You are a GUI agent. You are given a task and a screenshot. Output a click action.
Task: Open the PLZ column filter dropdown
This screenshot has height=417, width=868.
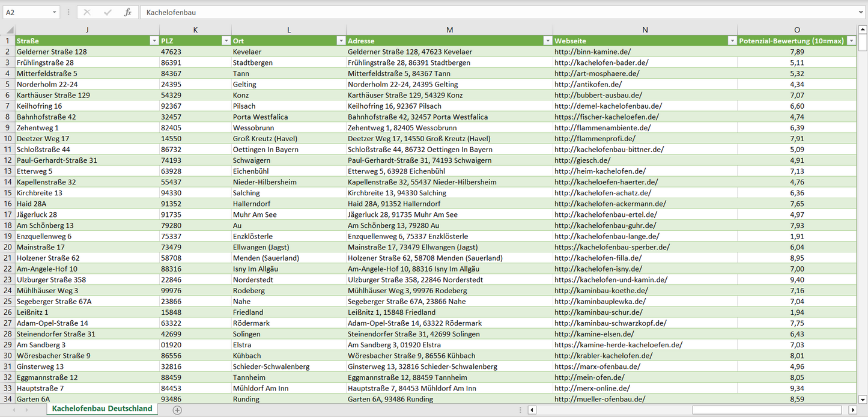click(x=226, y=41)
